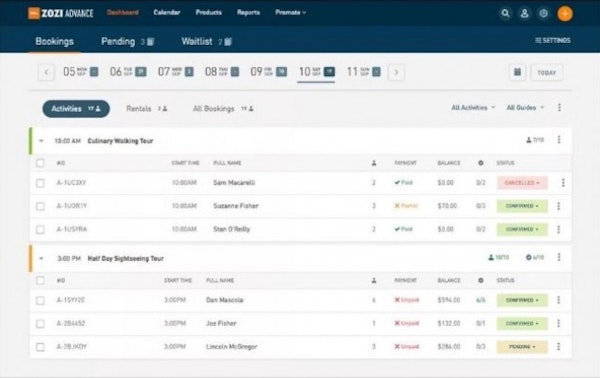Click the ZOZI Advance logo
The image size is (600, 378).
pos(61,13)
